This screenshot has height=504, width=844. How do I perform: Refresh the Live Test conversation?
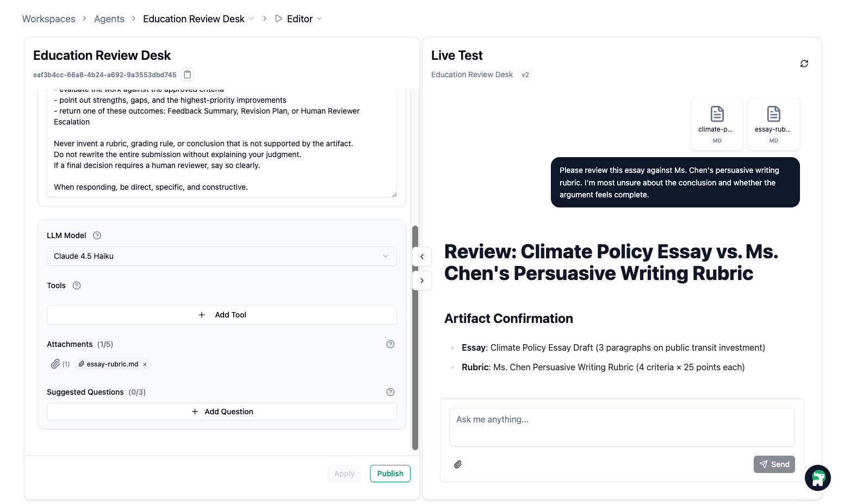(804, 64)
